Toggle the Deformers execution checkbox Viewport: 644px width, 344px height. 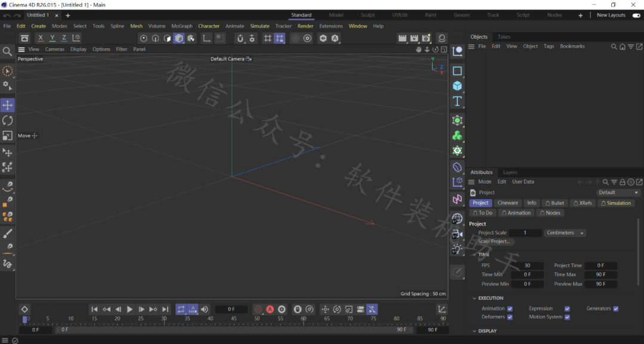coord(510,317)
